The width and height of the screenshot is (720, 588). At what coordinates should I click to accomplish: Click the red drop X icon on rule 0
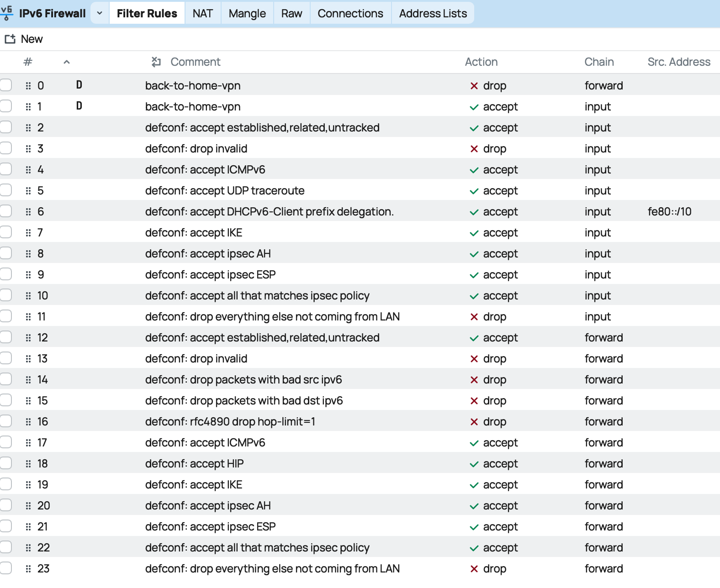click(x=474, y=86)
